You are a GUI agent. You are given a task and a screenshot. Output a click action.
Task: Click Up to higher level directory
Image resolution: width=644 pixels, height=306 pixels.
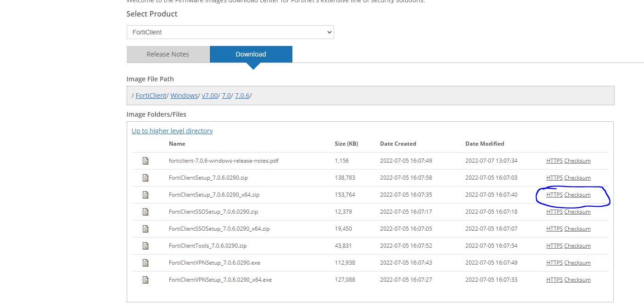point(172,131)
